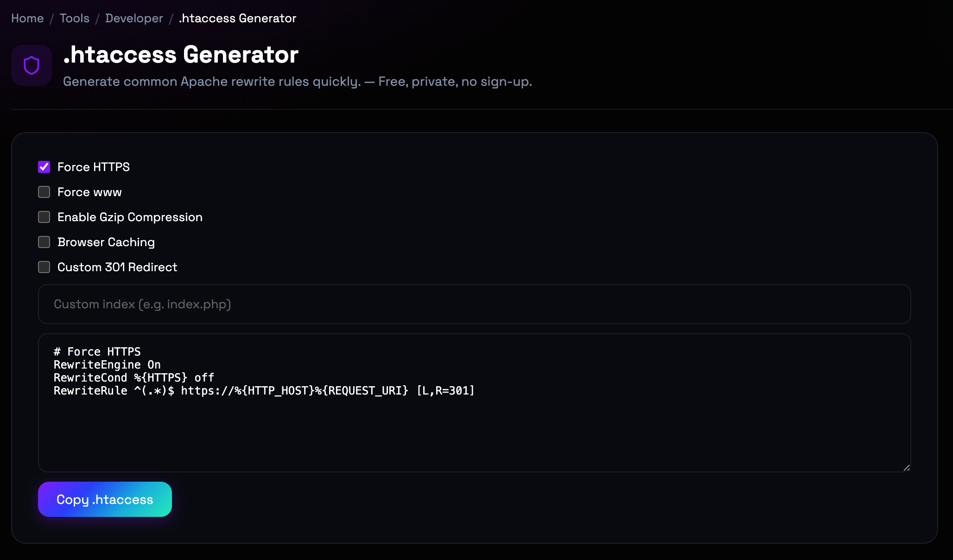Click the 'Generate common Apache rewrite rules quickly' subtitle
953x560 pixels.
click(297, 82)
